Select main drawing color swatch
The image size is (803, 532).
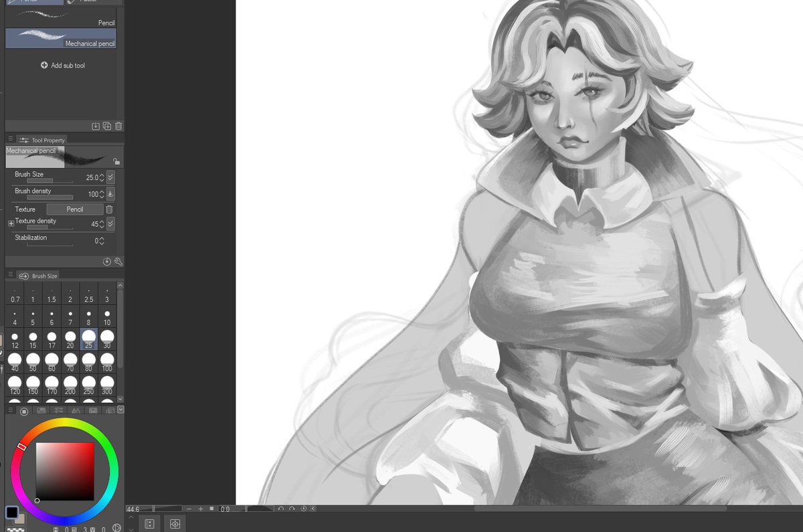coord(12,512)
